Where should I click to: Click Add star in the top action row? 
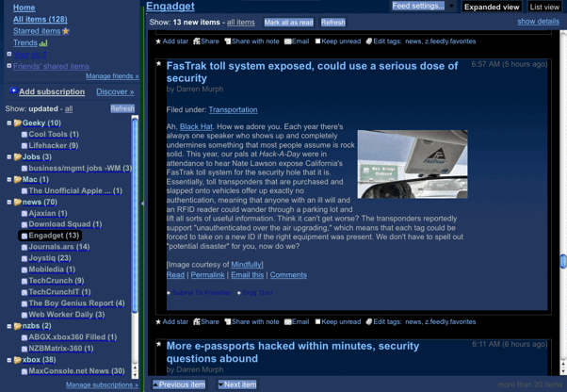(171, 41)
